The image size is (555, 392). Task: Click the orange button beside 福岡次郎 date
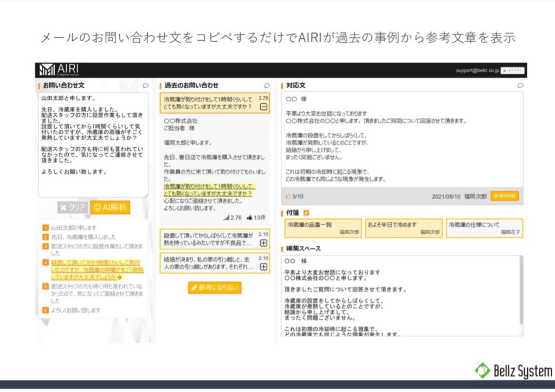[505, 196]
